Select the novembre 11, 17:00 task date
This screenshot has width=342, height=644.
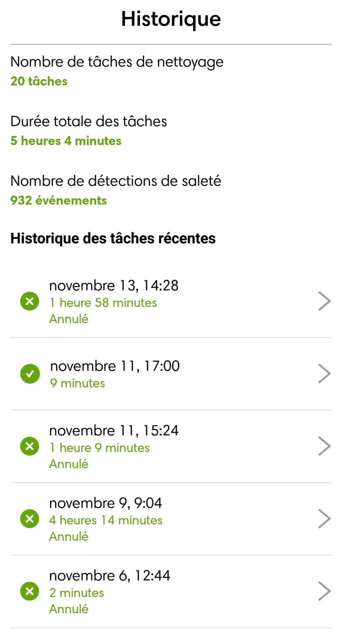(x=115, y=366)
